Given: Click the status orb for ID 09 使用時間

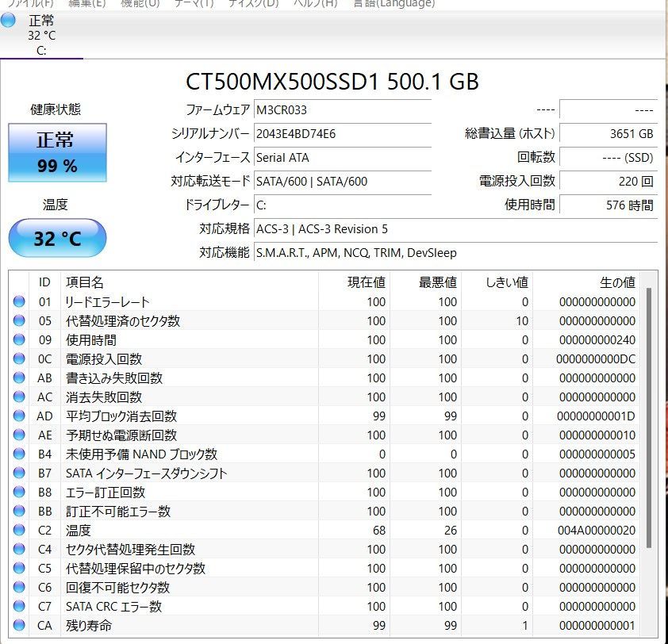Looking at the screenshot, I should tap(19, 340).
